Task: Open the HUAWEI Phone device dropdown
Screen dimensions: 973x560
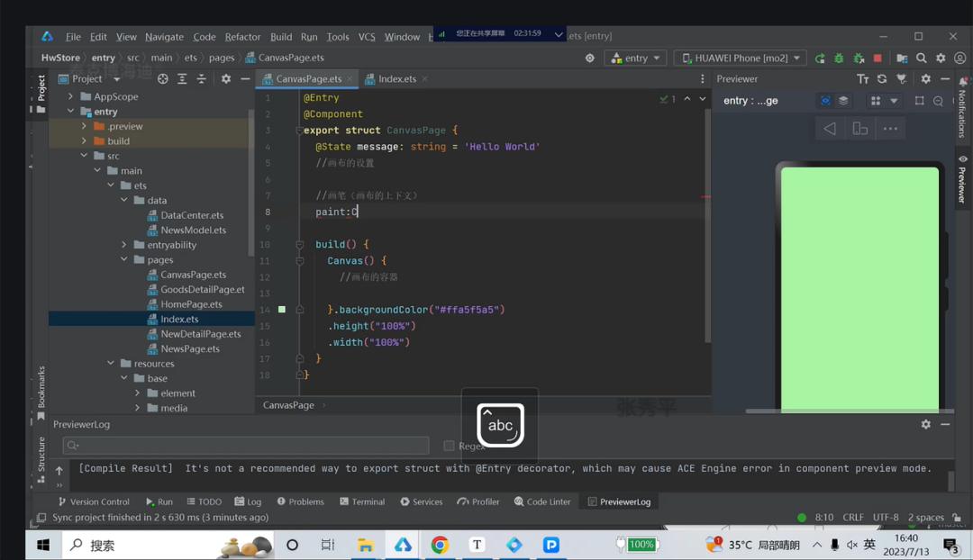Action: coord(739,59)
